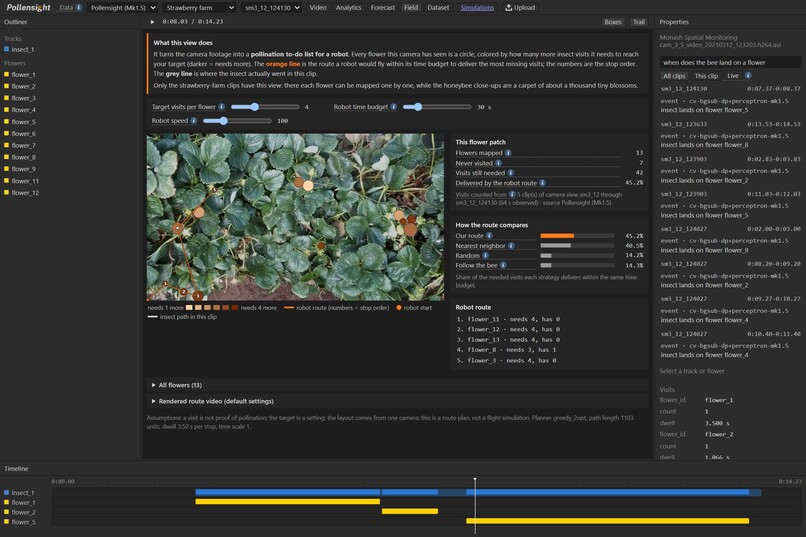
Task: Click info icon next to Live search mode
Action: (x=748, y=76)
